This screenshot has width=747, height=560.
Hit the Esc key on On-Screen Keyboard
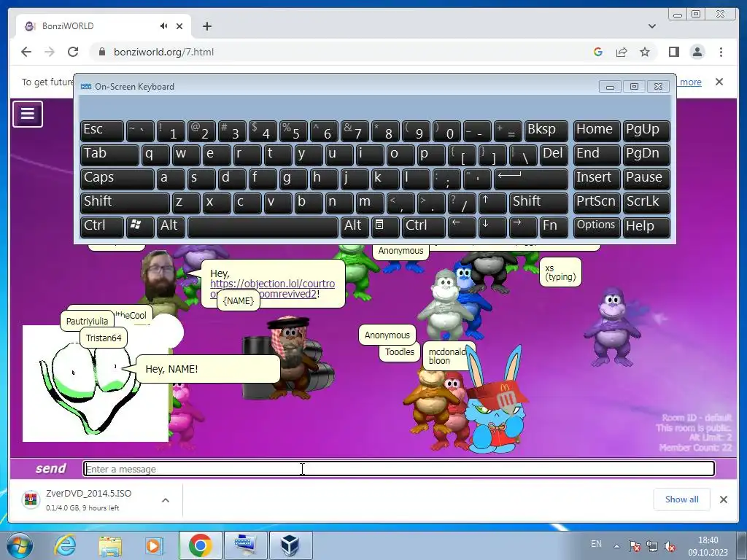(102, 131)
